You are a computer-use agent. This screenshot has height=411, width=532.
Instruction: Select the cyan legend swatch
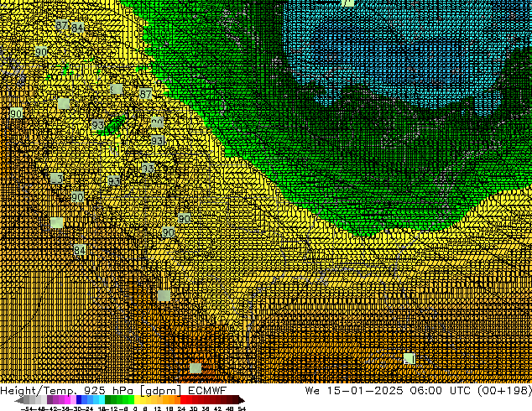click(x=102, y=400)
